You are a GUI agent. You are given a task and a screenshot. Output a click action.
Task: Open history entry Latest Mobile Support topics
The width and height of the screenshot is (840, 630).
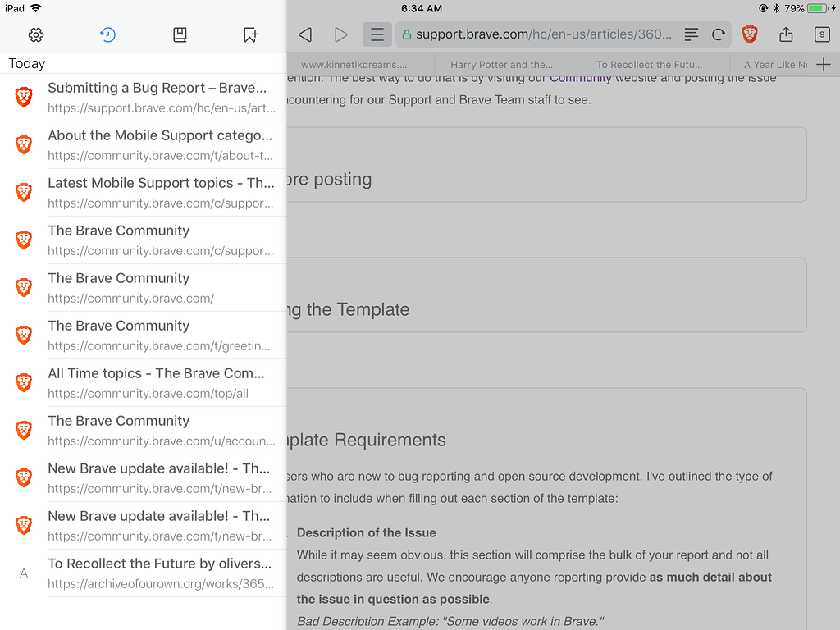pyautogui.click(x=144, y=192)
